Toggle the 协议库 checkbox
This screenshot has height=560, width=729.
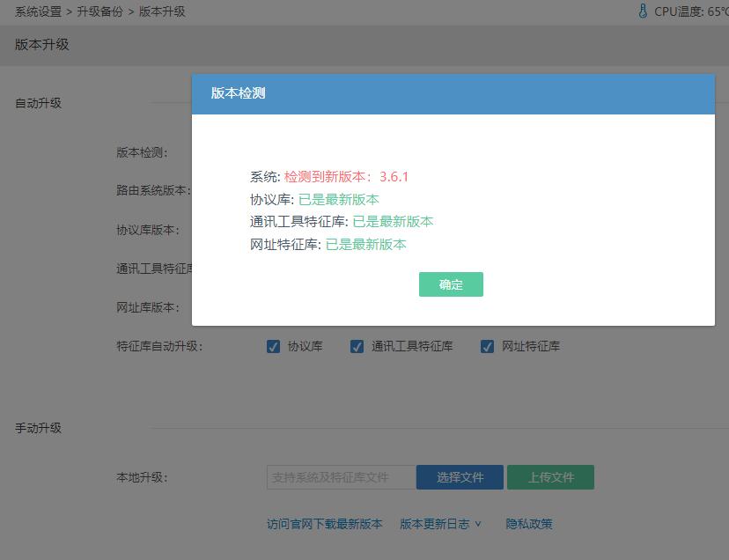coord(273,346)
